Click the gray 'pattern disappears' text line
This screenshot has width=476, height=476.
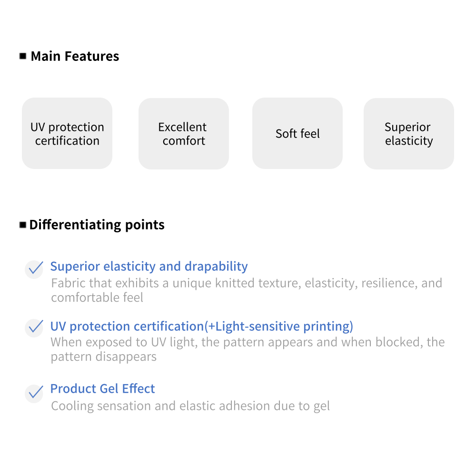(x=104, y=357)
